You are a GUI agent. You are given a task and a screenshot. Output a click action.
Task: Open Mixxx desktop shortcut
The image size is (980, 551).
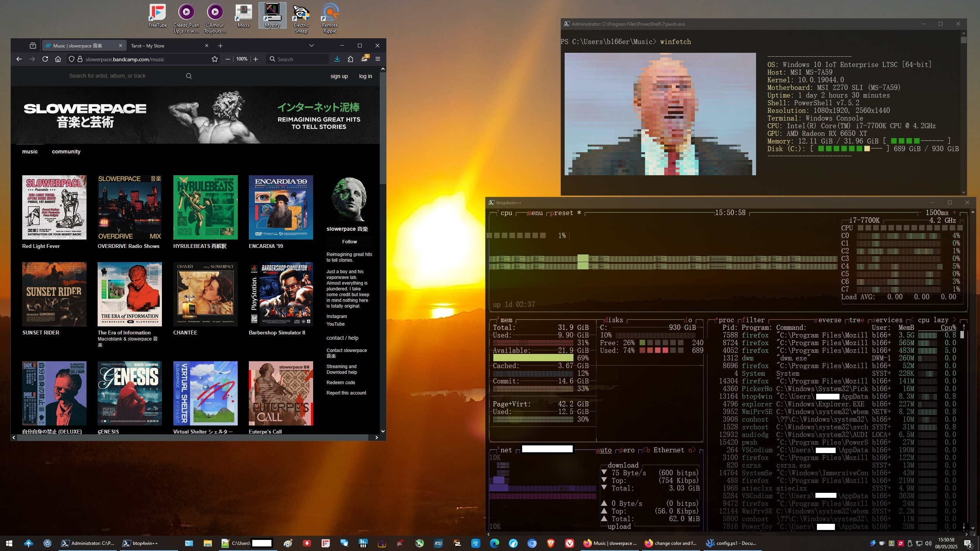click(243, 16)
